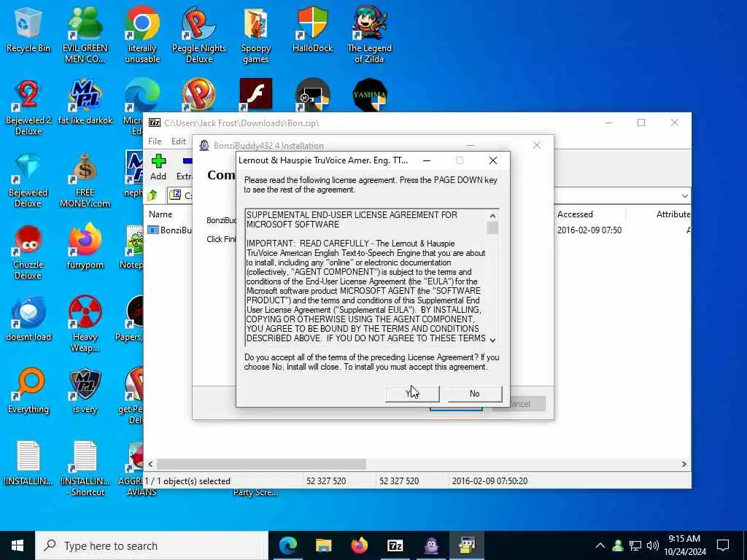Viewport: 747px width, 560px height.
Task: Open Microsoft Edge from the taskbar
Action: (x=287, y=545)
